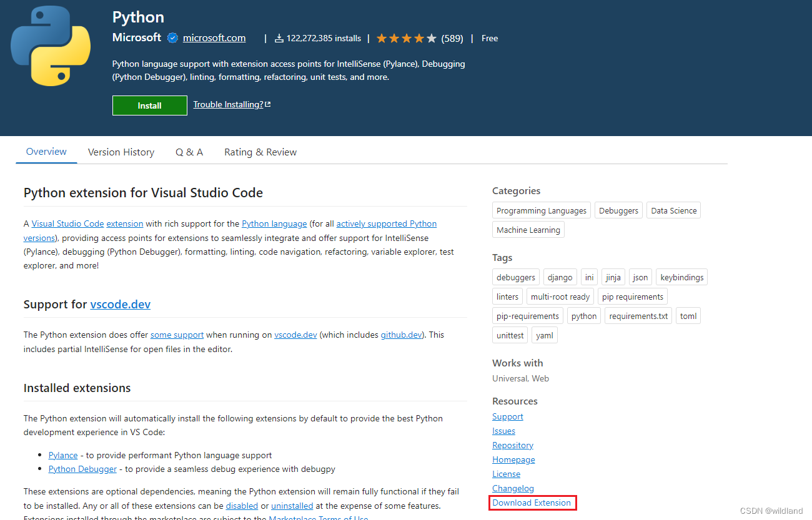
Task: Click the pip-requirements hyphenated tag
Action: [528, 316]
